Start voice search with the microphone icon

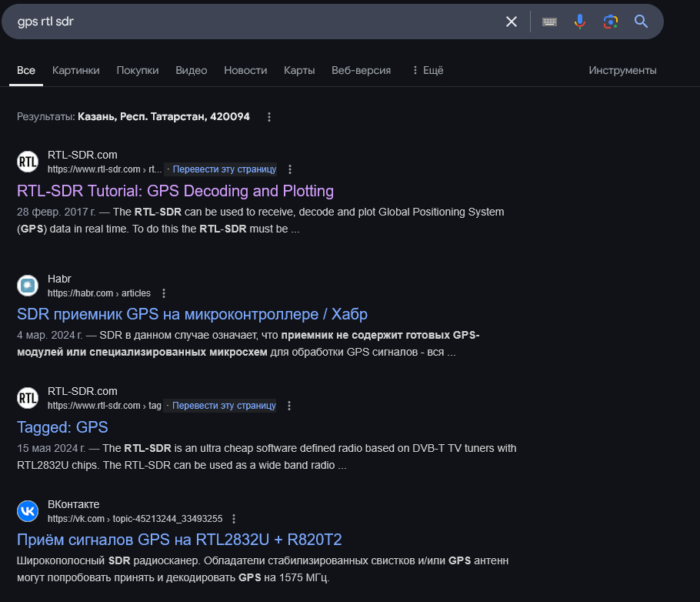[x=579, y=22]
